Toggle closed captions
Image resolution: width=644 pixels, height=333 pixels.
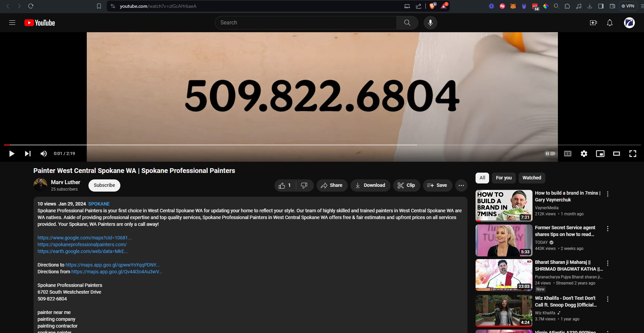[567, 154]
